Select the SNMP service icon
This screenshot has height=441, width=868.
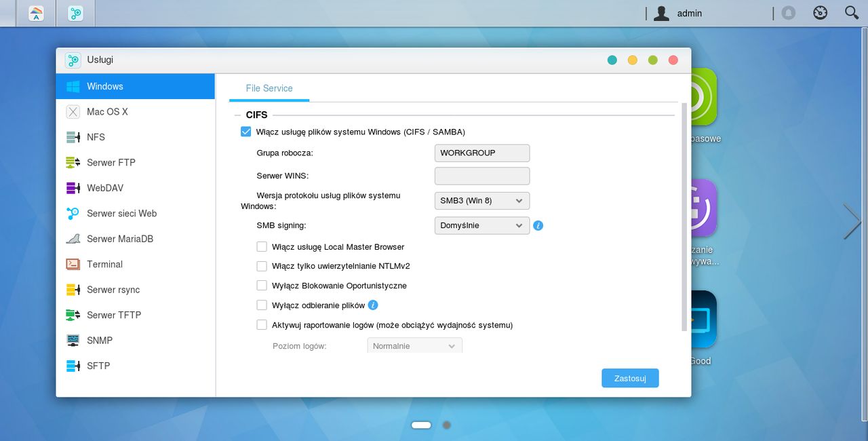click(x=73, y=341)
